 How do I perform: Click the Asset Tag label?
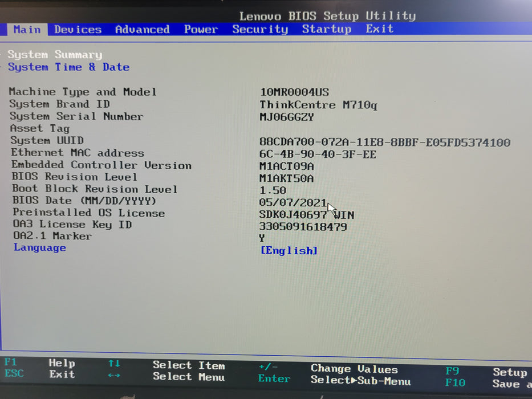40,128
